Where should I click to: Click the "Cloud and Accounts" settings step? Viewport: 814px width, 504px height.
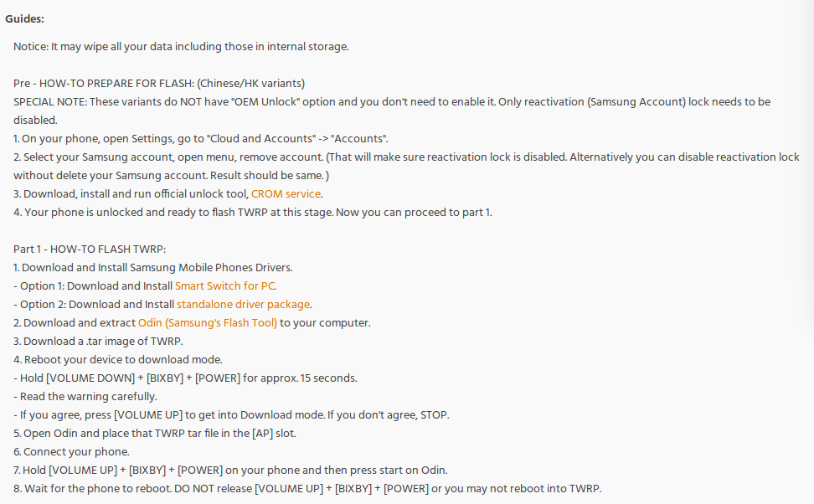click(200, 138)
